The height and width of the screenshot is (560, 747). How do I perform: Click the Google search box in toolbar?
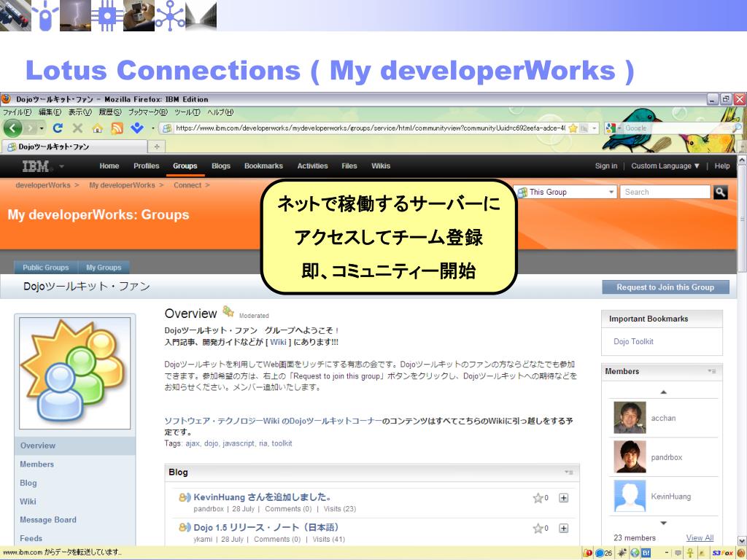click(679, 128)
